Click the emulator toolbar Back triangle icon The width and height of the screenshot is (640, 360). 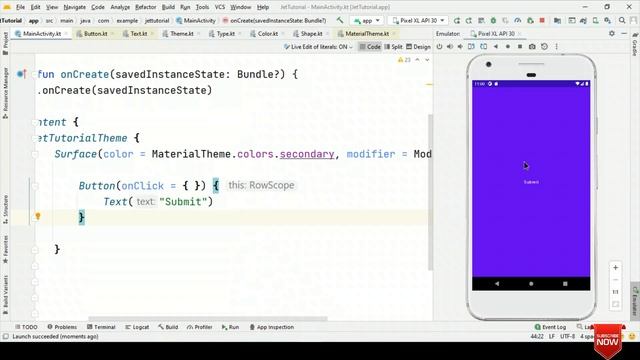click(x=496, y=47)
